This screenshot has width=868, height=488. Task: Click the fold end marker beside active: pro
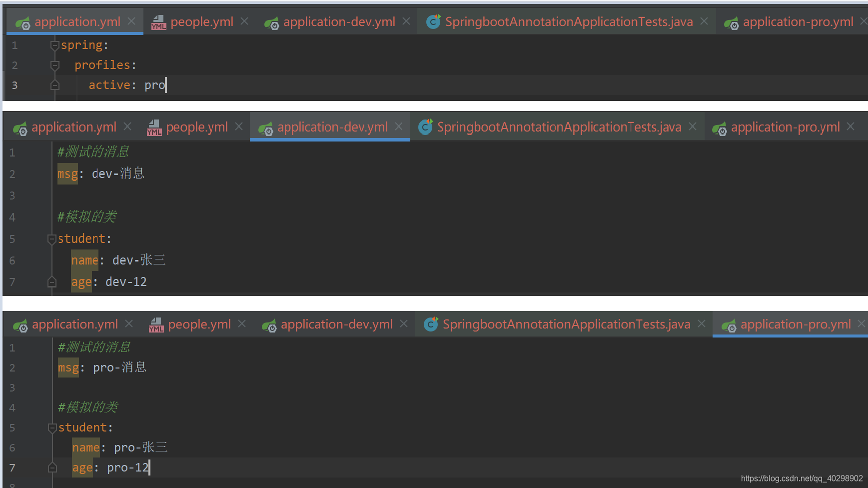coord(55,85)
